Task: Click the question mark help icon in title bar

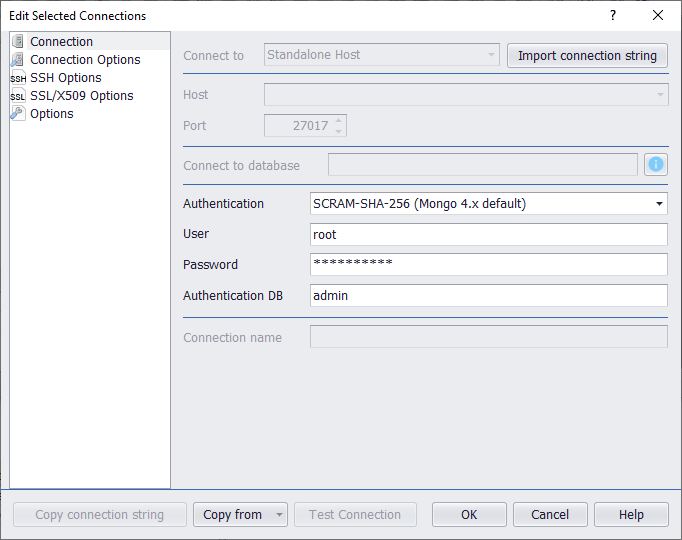Action: click(612, 15)
